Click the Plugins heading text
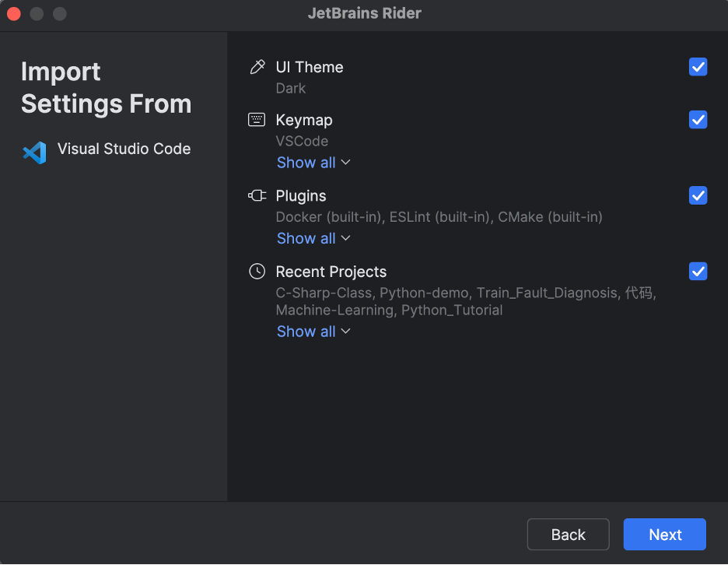The width and height of the screenshot is (728, 565). 301,196
